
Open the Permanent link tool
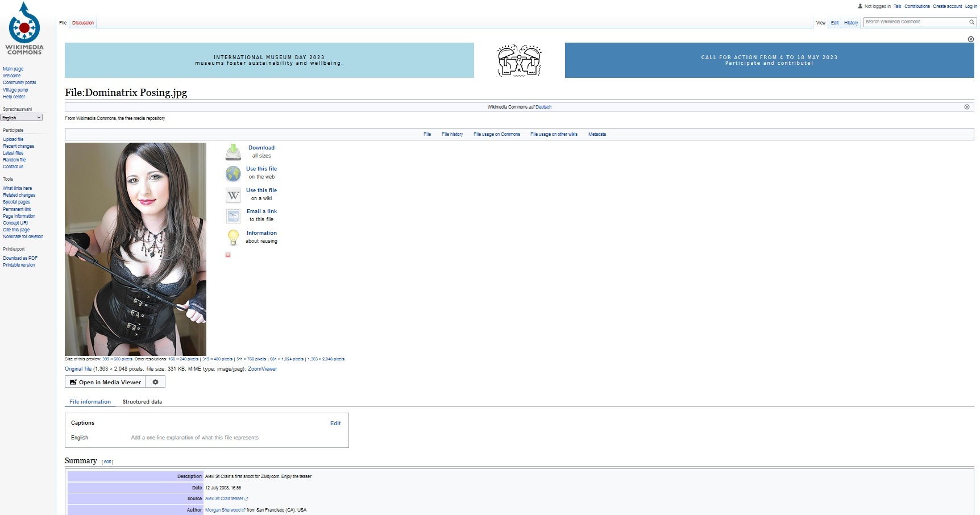(17, 209)
